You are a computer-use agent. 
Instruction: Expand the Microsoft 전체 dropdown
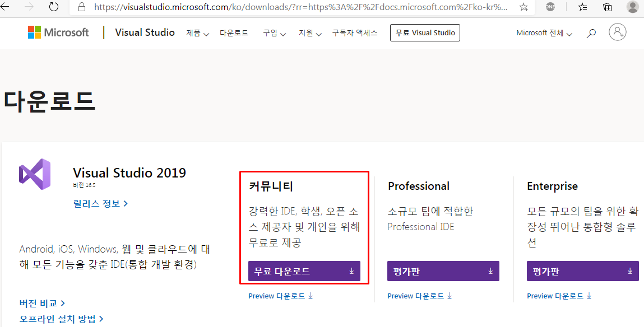pos(544,33)
